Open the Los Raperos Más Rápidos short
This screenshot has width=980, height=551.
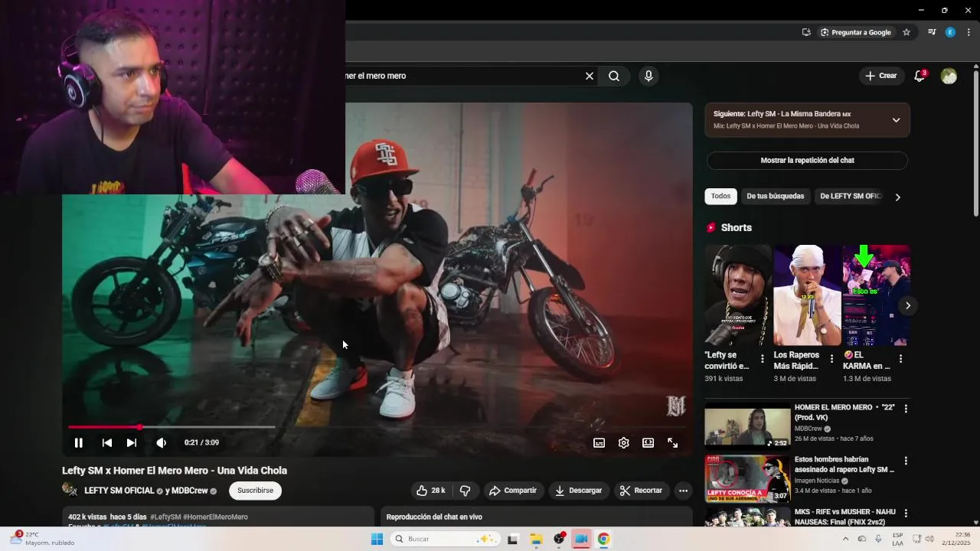coord(807,295)
